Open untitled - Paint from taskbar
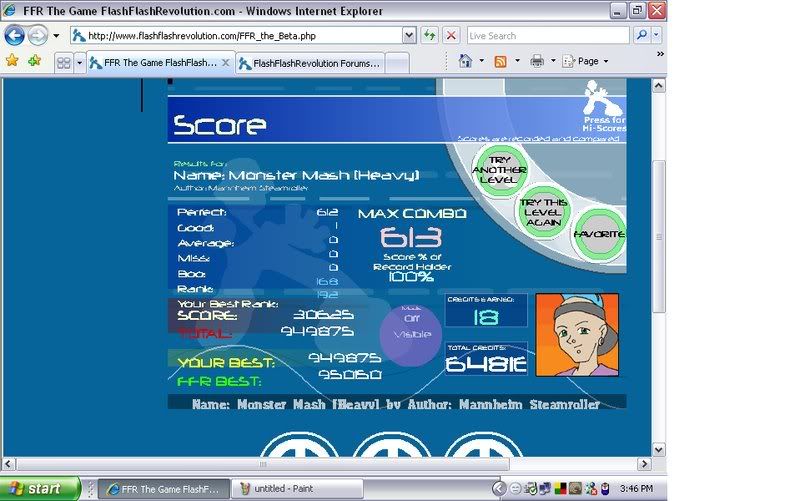 point(296,489)
